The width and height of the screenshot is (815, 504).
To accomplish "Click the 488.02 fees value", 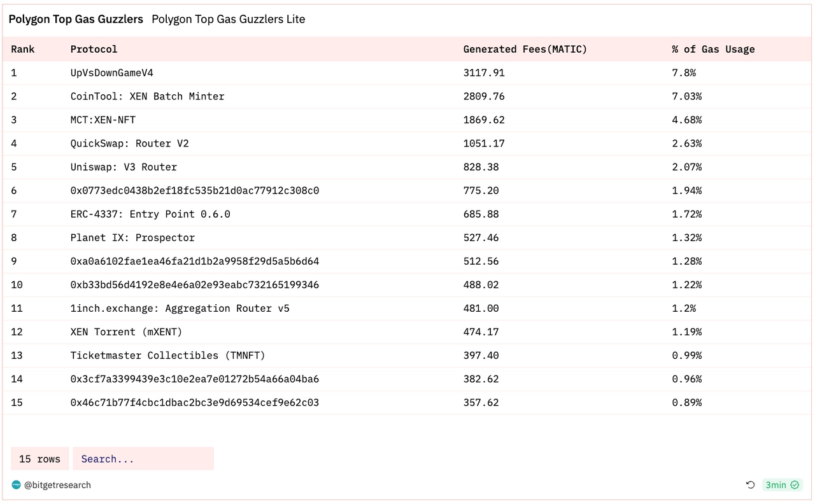I will pos(481,284).
